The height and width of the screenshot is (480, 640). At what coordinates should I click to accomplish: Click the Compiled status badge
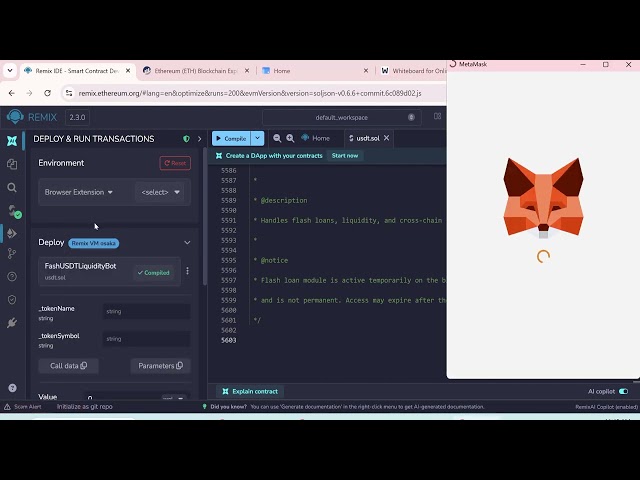click(x=153, y=273)
